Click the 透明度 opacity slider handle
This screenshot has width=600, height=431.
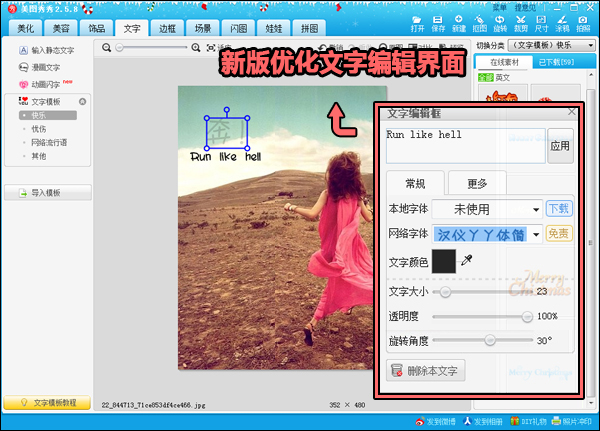click(x=527, y=316)
